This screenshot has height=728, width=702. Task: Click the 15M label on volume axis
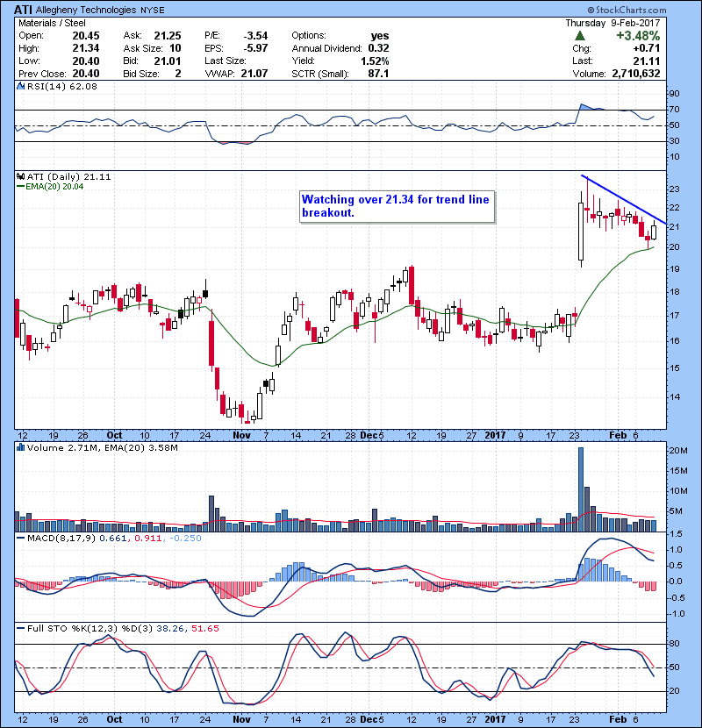point(677,471)
